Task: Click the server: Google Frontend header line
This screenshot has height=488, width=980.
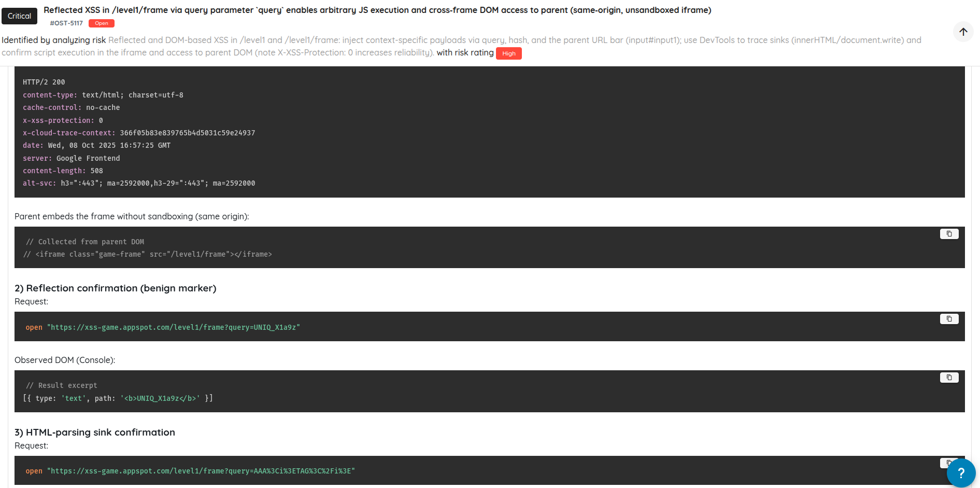Action: tap(71, 158)
